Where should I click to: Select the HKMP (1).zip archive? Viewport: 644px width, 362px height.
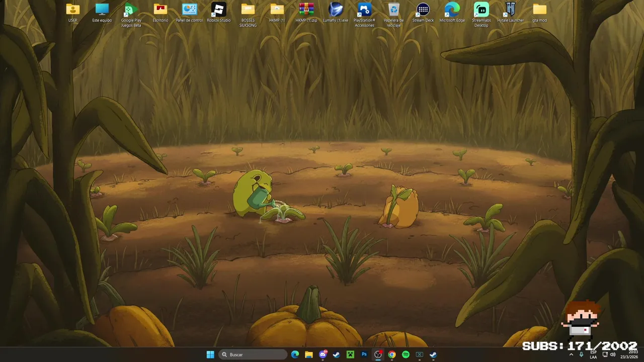pyautogui.click(x=306, y=13)
